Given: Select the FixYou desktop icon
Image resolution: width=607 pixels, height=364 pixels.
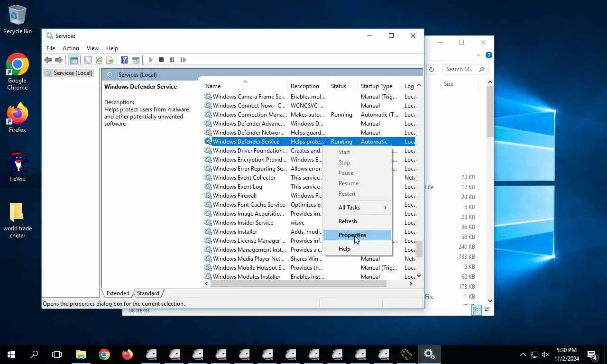Looking at the screenshot, I should coord(18,167).
